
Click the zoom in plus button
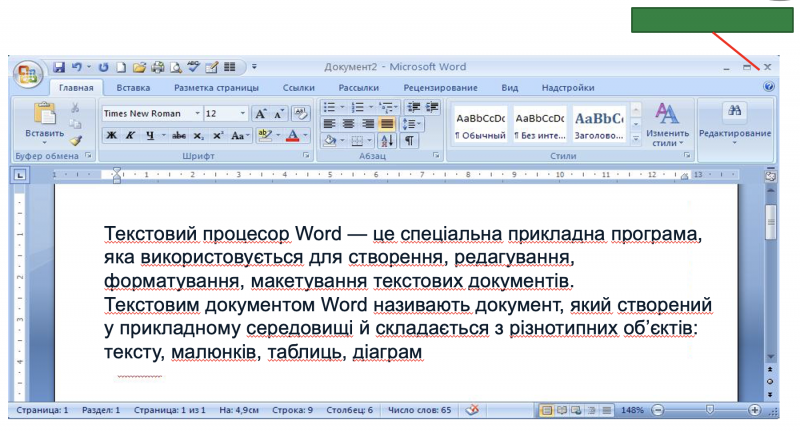[755, 410]
